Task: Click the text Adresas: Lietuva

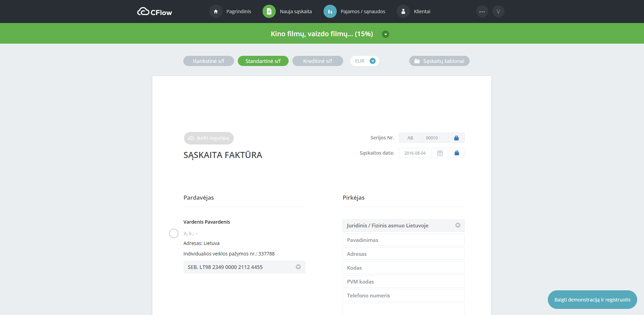Action: (x=202, y=243)
